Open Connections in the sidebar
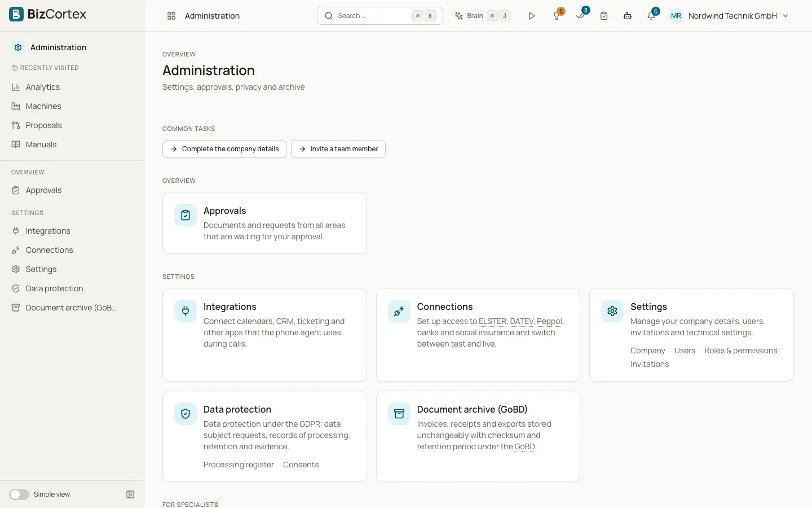This screenshot has width=812, height=508. point(72,250)
